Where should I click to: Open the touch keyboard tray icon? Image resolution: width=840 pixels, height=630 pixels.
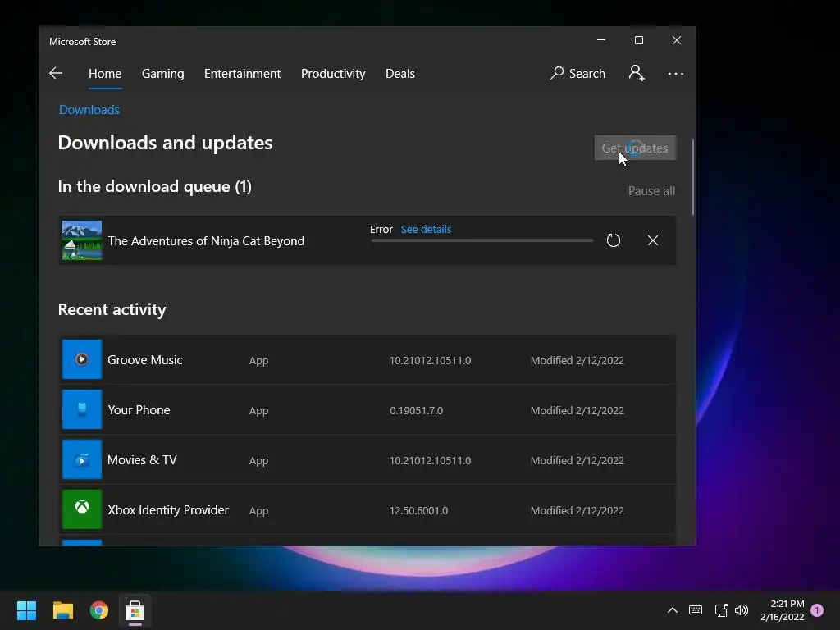pyautogui.click(x=696, y=610)
